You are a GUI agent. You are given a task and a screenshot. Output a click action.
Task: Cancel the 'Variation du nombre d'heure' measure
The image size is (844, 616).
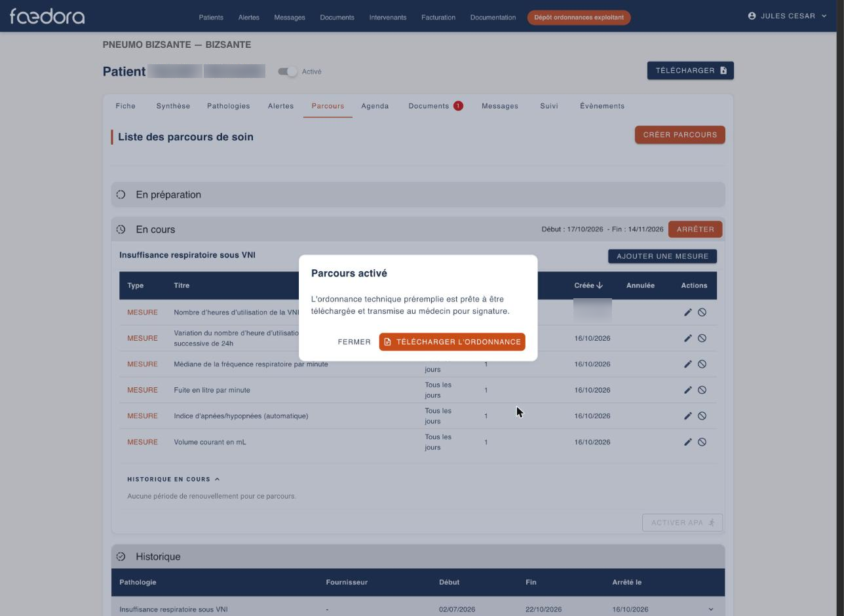(x=702, y=338)
